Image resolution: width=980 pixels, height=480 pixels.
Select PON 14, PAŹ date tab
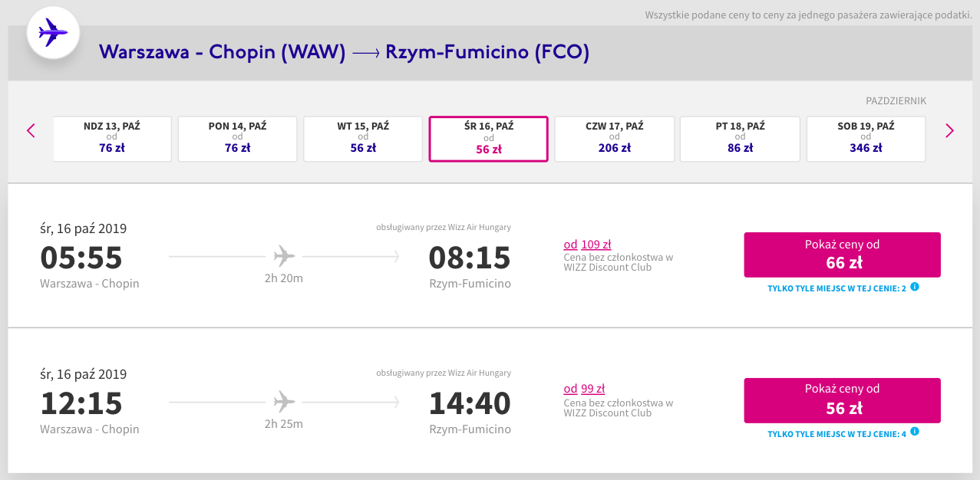point(237,139)
